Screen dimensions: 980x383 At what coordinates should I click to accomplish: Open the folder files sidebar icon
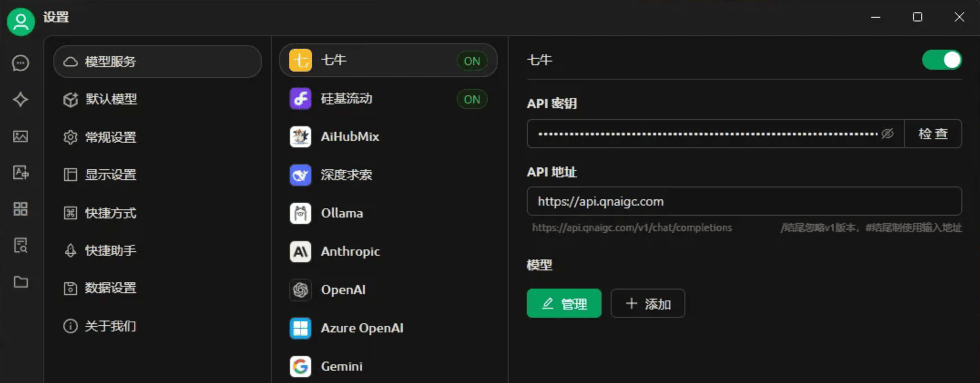(x=20, y=282)
